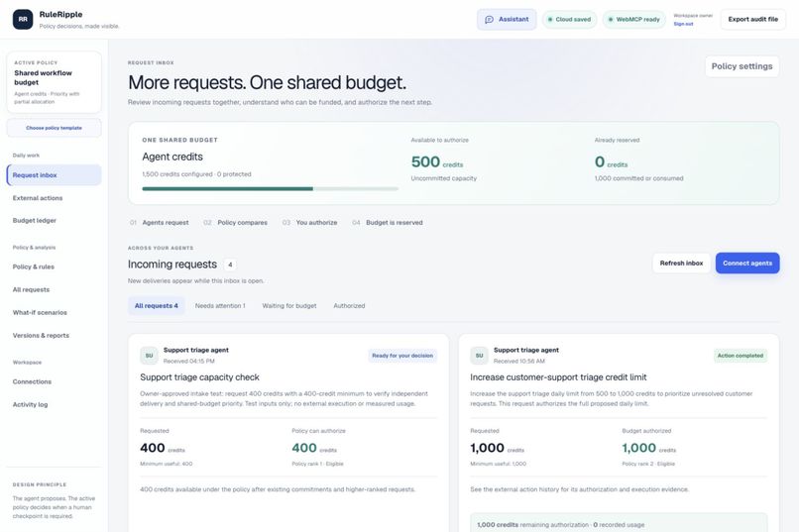Choose a policy template
The height and width of the screenshot is (532, 799).
tap(54, 128)
